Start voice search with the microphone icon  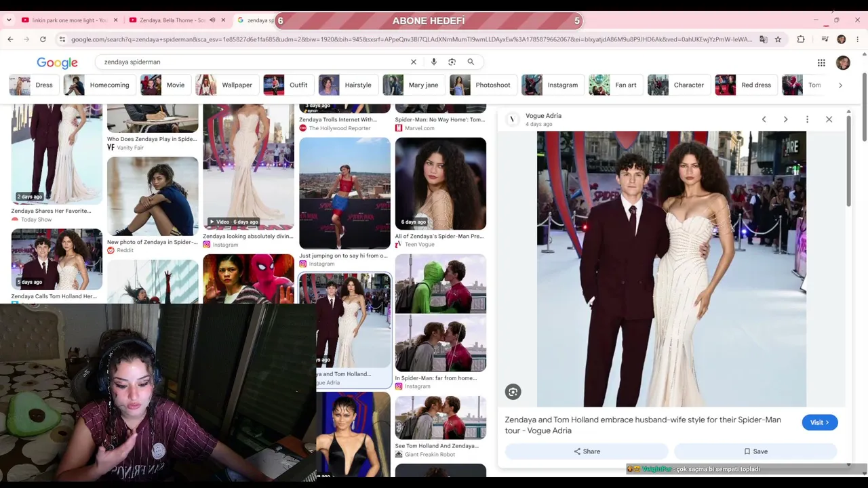point(434,62)
